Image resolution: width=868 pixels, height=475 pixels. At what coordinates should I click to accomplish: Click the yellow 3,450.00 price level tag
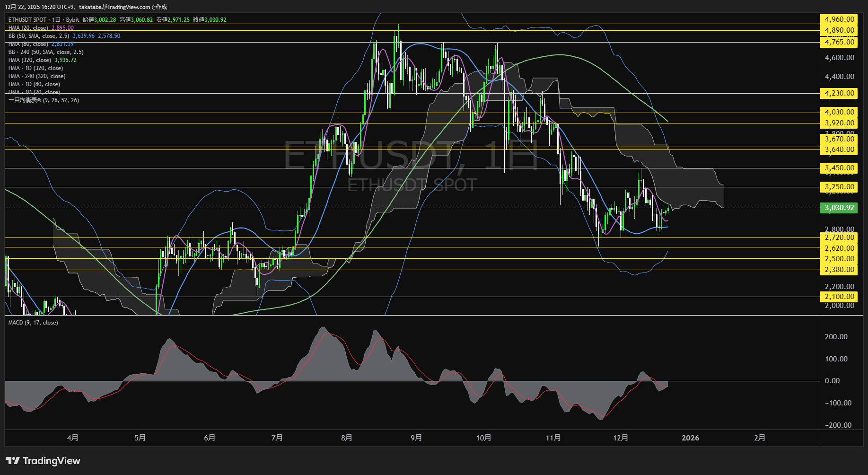(x=839, y=168)
